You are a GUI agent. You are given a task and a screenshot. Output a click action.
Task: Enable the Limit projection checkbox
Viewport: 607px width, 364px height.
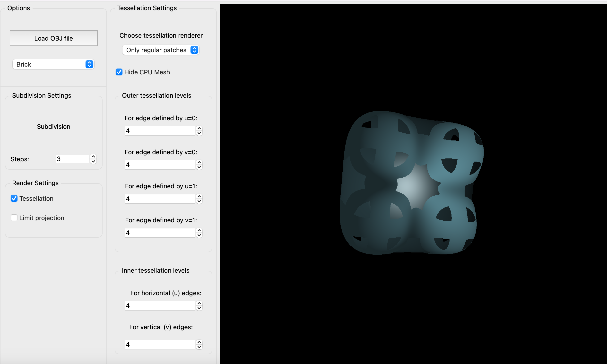pyautogui.click(x=14, y=217)
